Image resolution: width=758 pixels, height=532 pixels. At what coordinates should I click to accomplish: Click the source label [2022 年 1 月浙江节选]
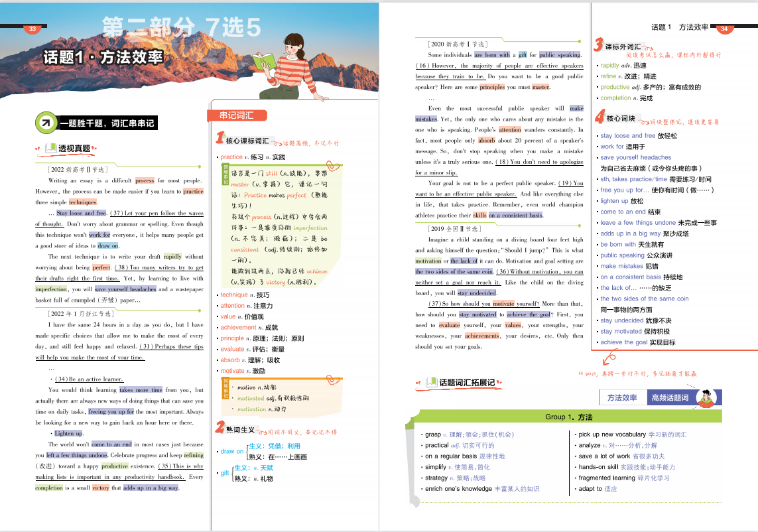[x=81, y=313]
